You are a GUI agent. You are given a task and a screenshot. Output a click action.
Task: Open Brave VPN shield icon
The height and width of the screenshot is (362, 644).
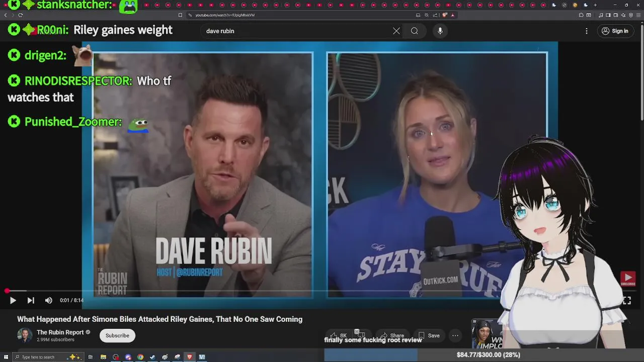point(630,15)
